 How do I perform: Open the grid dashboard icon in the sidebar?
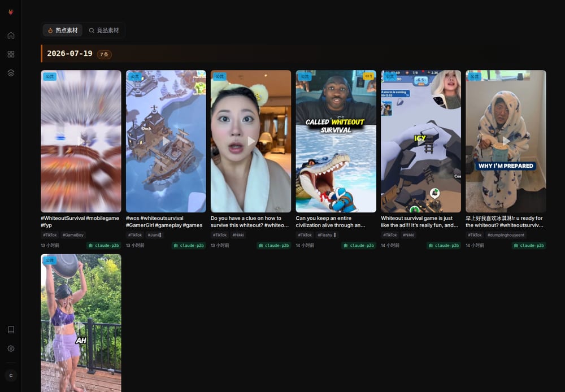[11, 54]
